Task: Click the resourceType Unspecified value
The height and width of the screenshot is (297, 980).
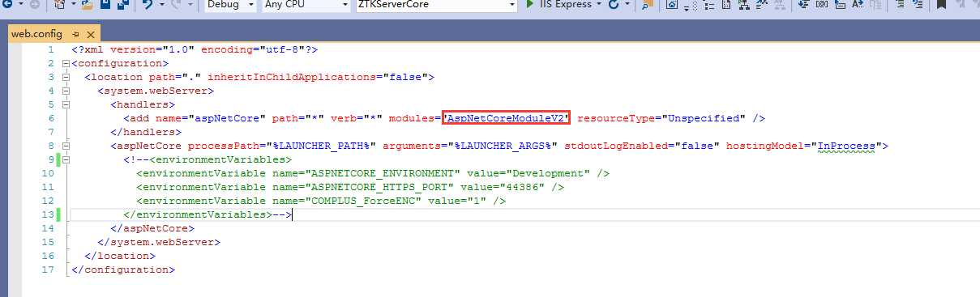Action: [704, 118]
